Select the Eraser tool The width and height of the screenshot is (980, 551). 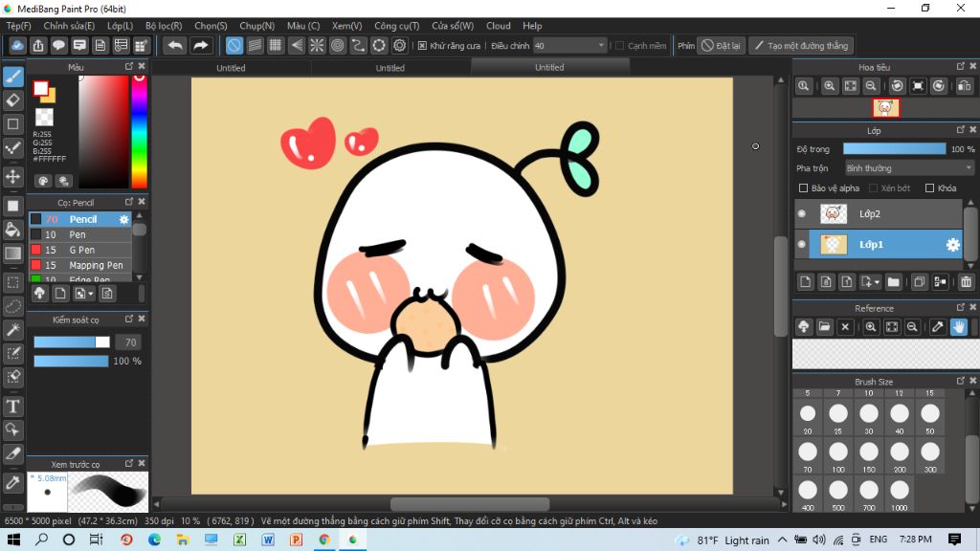coord(13,99)
